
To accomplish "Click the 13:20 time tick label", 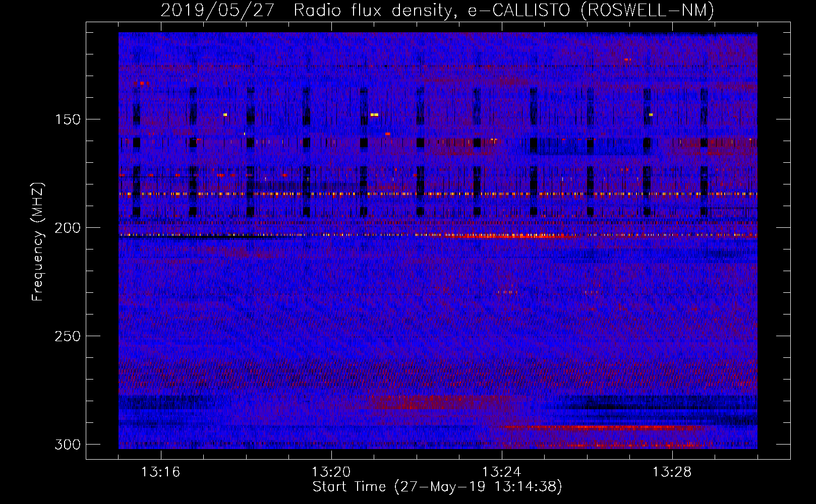I will [x=331, y=472].
